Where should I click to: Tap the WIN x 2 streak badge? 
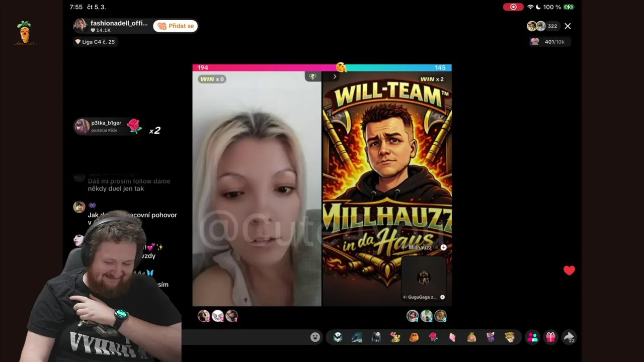pyautogui.click(x=432, y=79)
